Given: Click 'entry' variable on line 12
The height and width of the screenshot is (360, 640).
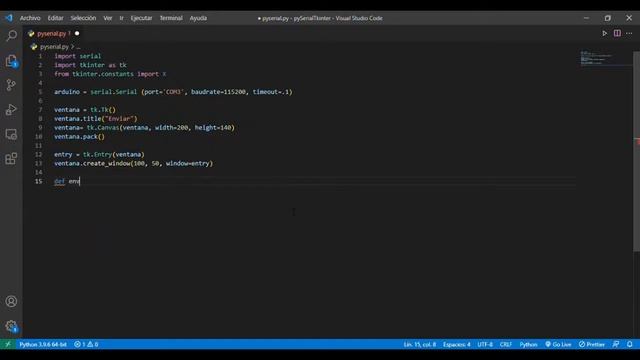Looking at the screenshot, I should pyautogui.click(x=63, y=155).
